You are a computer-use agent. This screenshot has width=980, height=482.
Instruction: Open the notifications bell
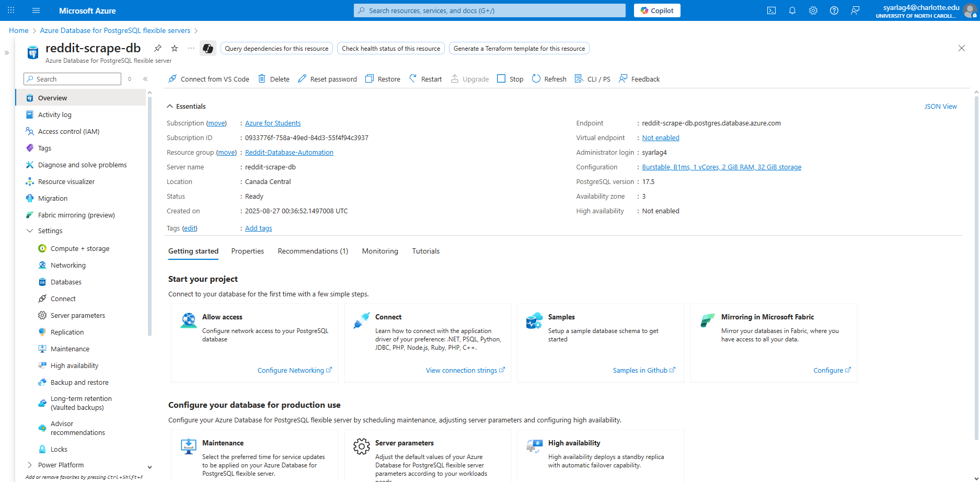pyautogui.click(x=792, y=10)
